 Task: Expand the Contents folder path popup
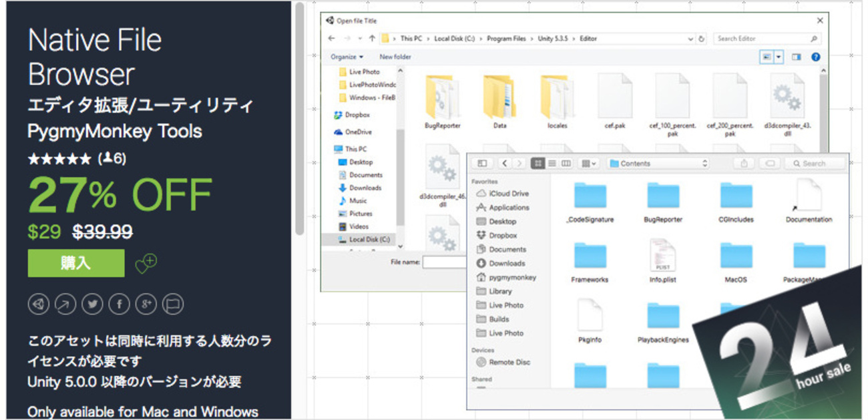(658, 164)
